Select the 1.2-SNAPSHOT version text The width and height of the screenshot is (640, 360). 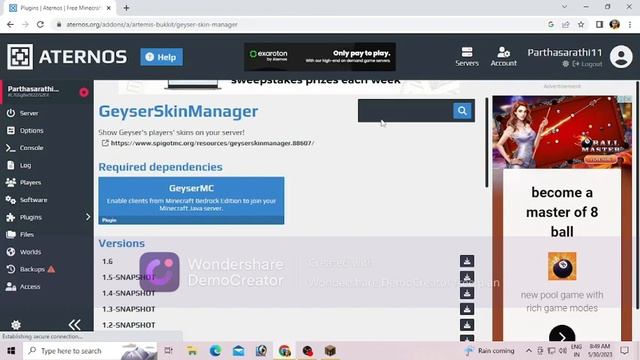[129, 325]
